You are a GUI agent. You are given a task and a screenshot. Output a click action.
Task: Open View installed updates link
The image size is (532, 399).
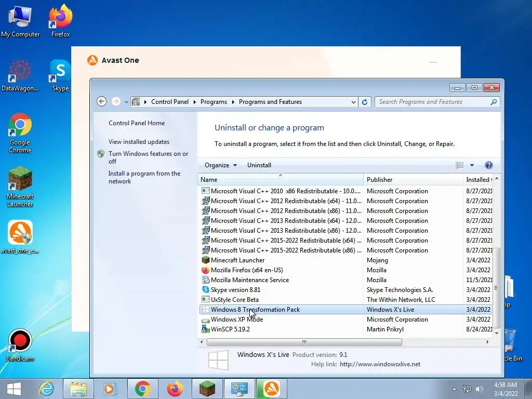coord(139,142)
